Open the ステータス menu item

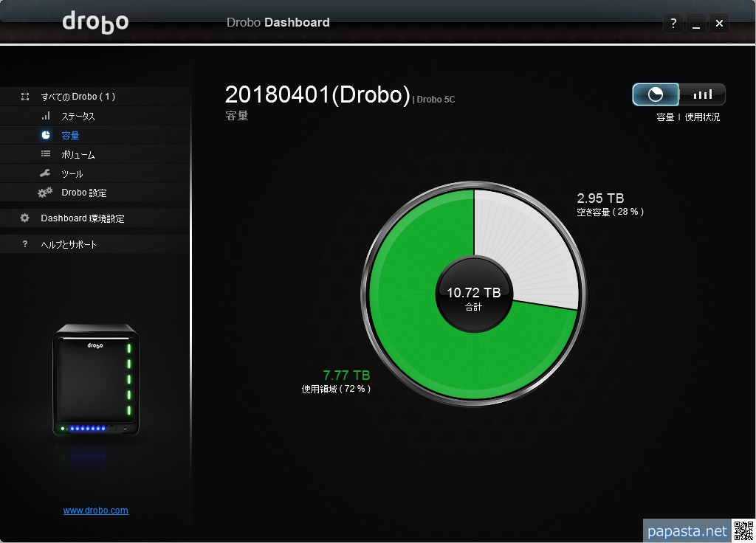78,117
